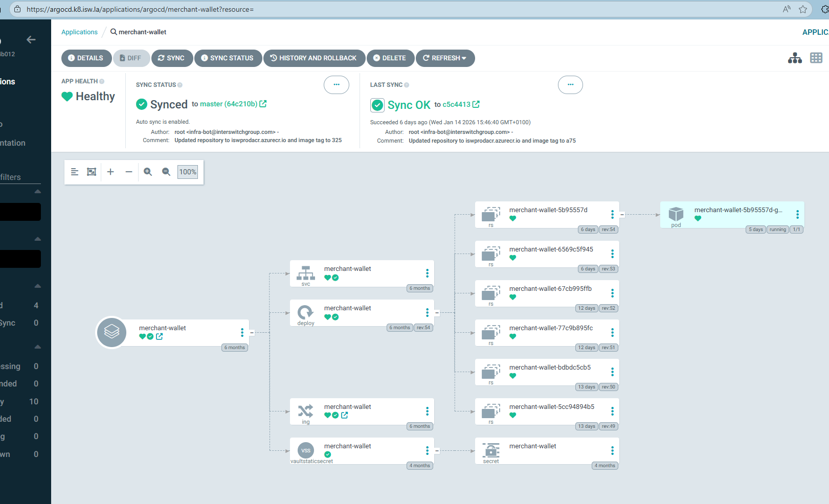Click the compact nodes alignment icon
The image size is (829, 504).
click(75, 172)
